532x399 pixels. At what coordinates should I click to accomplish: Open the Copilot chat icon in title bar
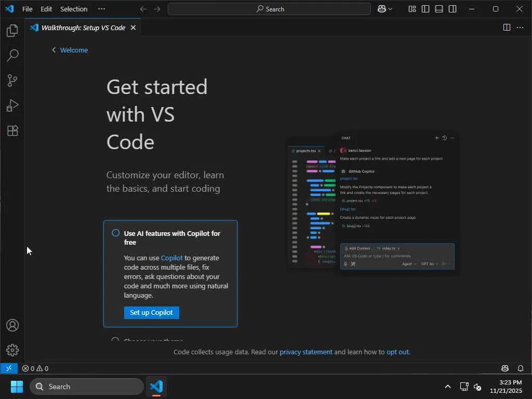[382, 9]
